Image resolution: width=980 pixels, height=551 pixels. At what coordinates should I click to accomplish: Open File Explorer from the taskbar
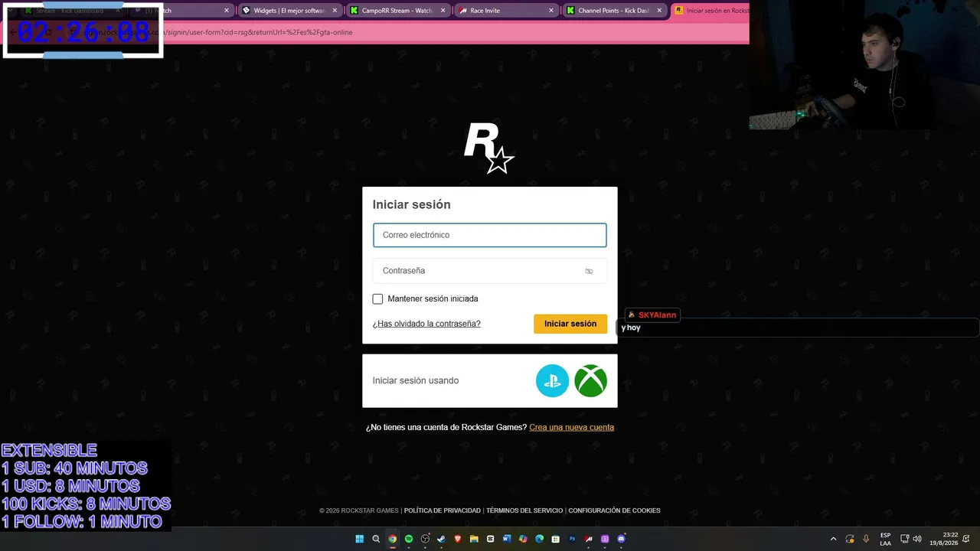474,539
